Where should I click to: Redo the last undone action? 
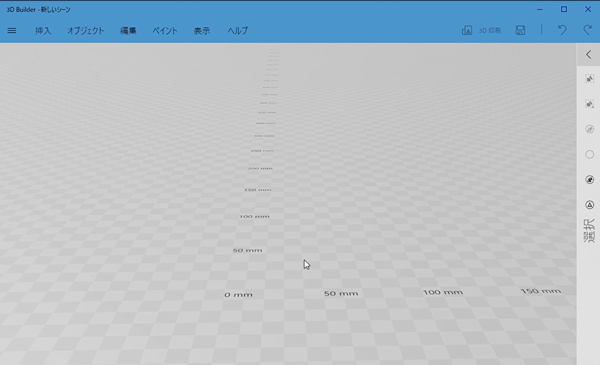click(587, 30)
